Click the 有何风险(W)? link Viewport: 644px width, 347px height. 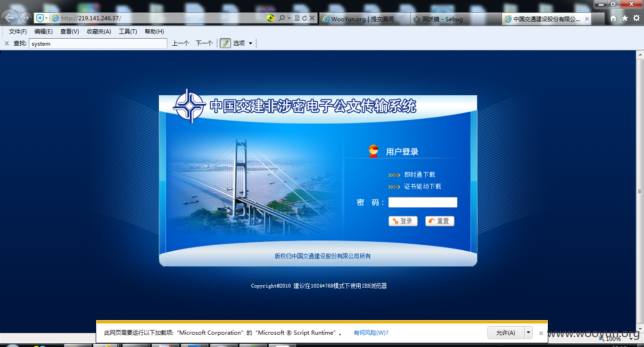(x=371, y=333)
